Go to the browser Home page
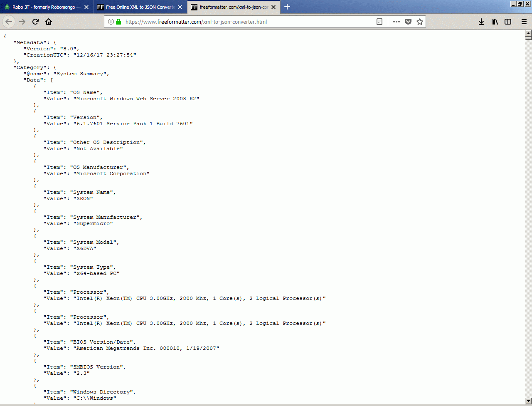 point(49,22)
